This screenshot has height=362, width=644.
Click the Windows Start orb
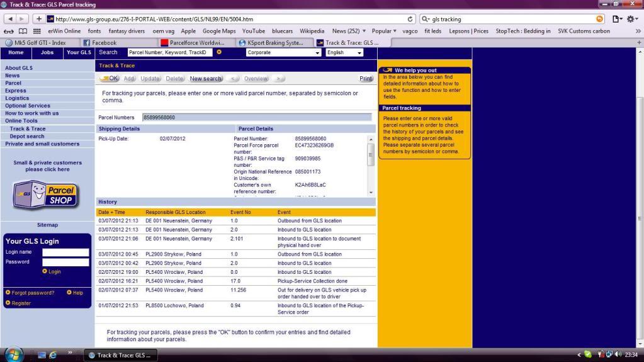[14, 354]
